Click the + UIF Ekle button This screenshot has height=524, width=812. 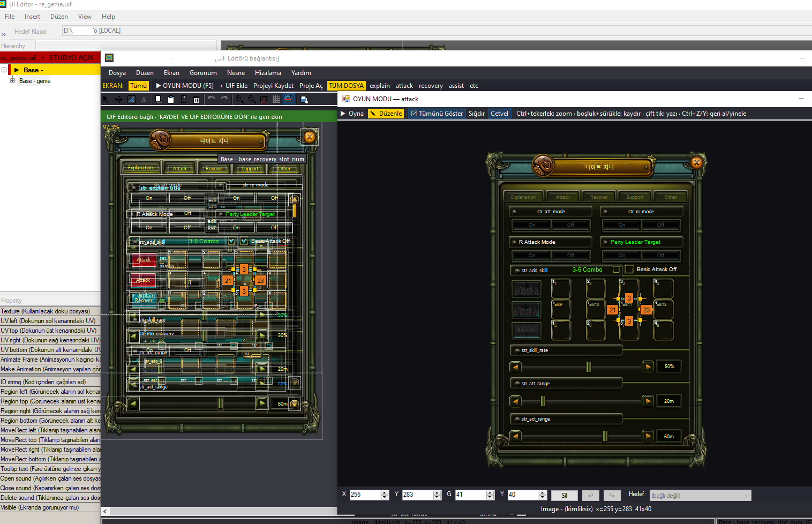234,86
